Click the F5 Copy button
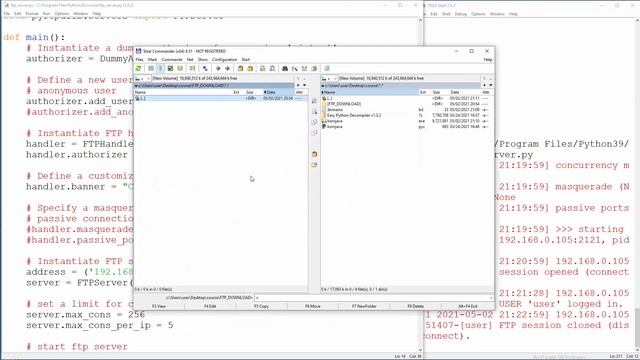 click(262, 306)
